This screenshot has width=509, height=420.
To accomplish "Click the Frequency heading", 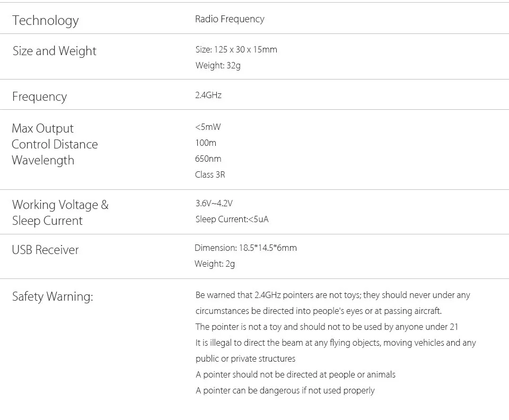I will click(39, 97).
